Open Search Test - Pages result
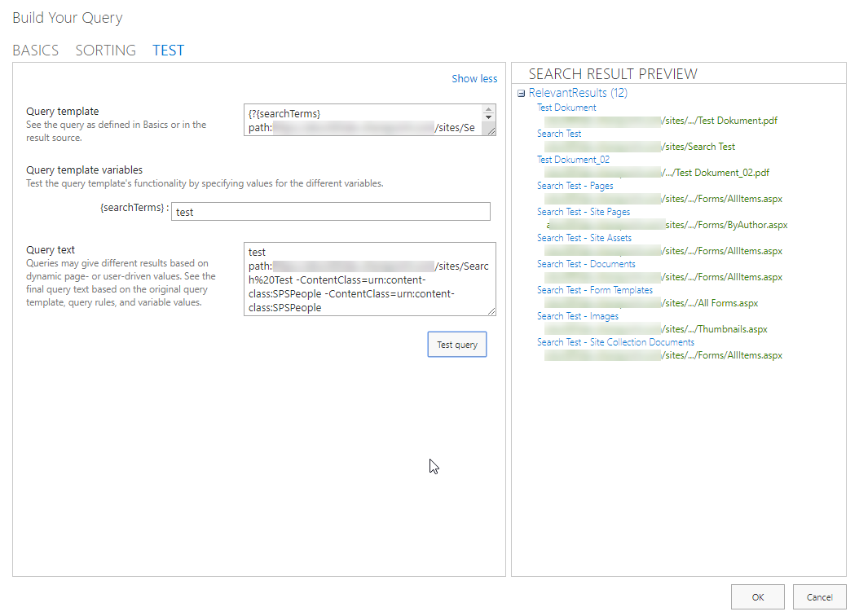This screenshot has width=859, height=616. point(575,186)
